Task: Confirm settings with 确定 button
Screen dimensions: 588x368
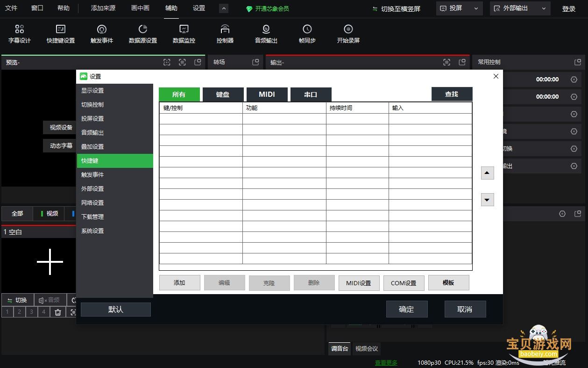Action: [x=407, y=309]
